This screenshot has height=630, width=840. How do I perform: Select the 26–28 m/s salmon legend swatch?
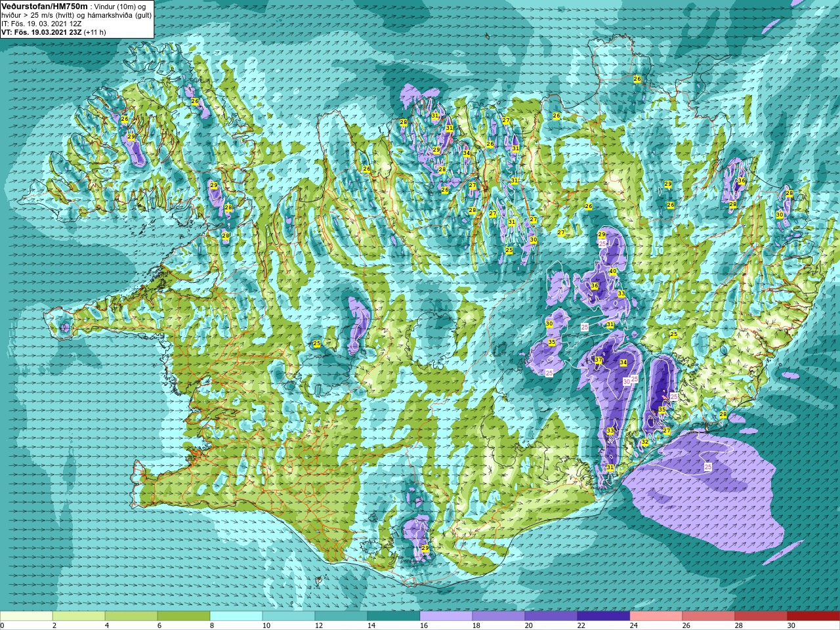click(709, 616)
